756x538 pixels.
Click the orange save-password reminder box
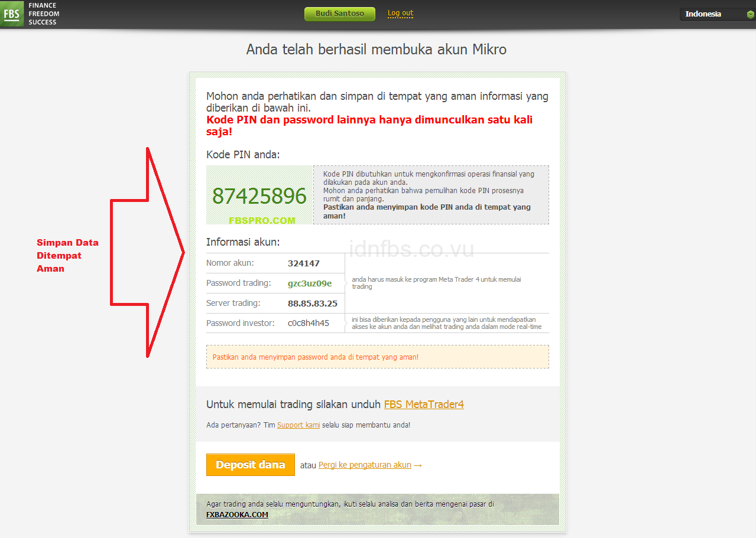click(378, 357)
